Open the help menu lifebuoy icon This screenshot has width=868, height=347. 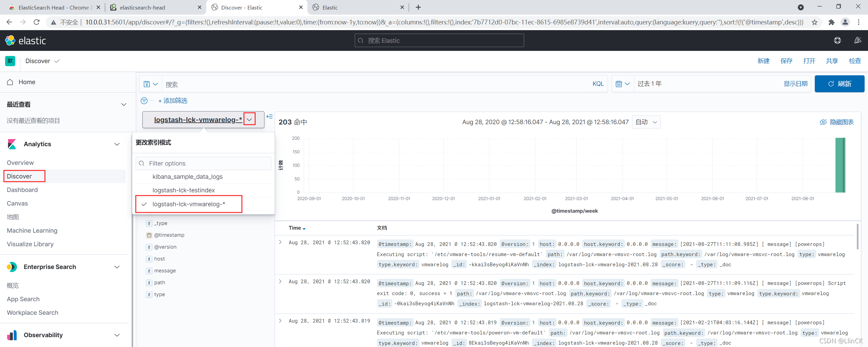click(x=837, y=40)
